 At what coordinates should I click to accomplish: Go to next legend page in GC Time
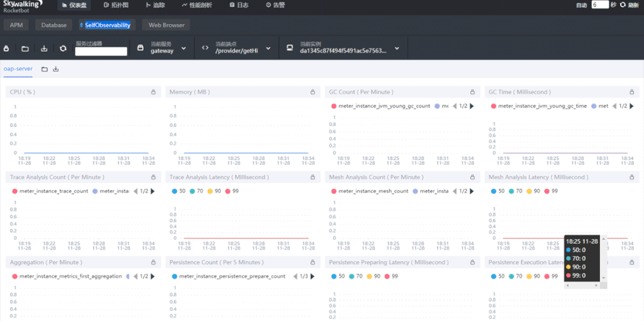click(631, 106)
